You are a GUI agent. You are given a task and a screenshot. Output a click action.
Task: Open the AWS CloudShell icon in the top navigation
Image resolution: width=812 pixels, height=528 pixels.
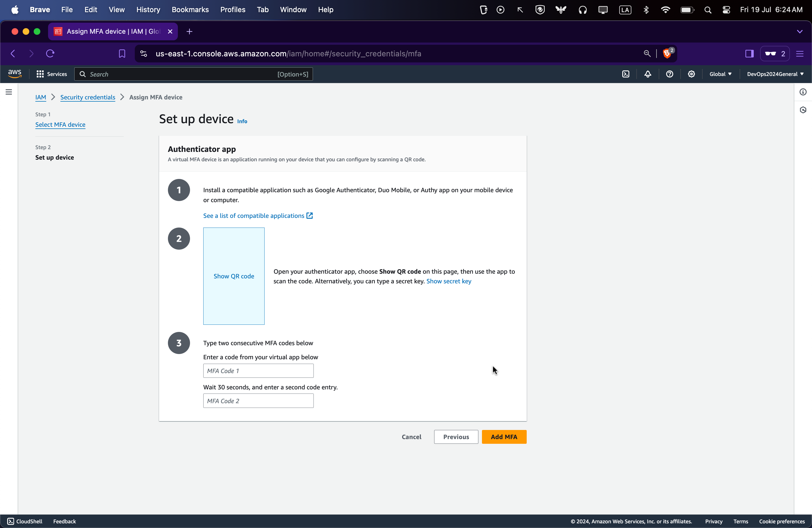(626, 74)
